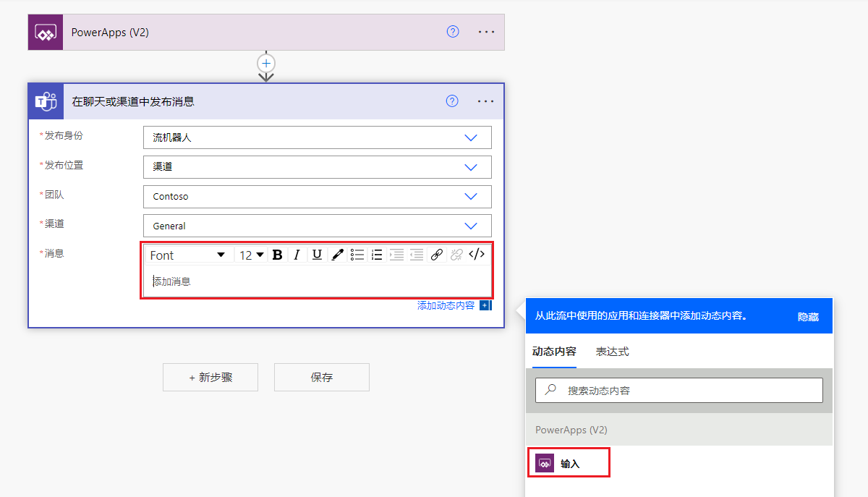868x497 pixels.
Task: Click the PowerApps (V2) trigger title
Action: pos(110,32)
